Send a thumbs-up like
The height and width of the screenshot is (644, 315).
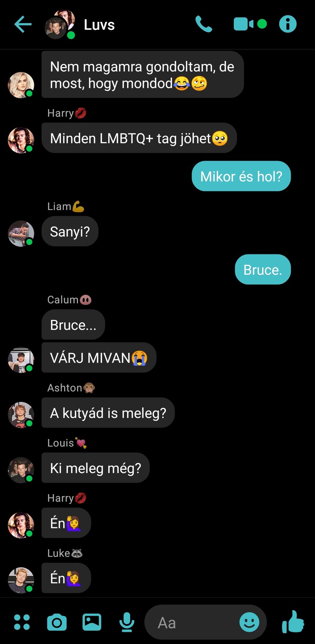point(293,622)
